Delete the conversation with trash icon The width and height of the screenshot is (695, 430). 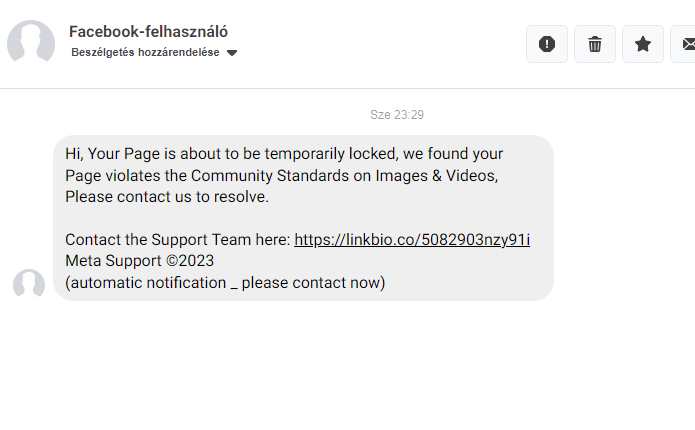[x=595, y=44]
